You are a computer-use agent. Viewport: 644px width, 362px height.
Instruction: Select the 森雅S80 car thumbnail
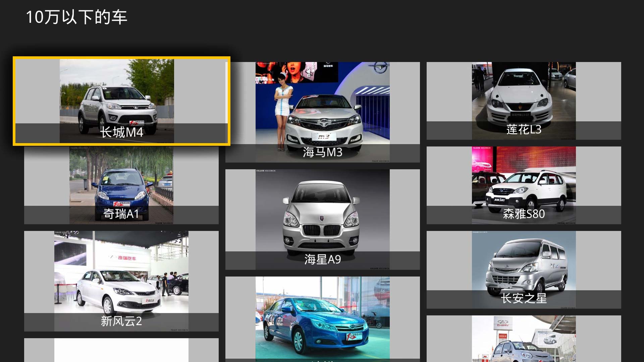click(x=524, y=185)
